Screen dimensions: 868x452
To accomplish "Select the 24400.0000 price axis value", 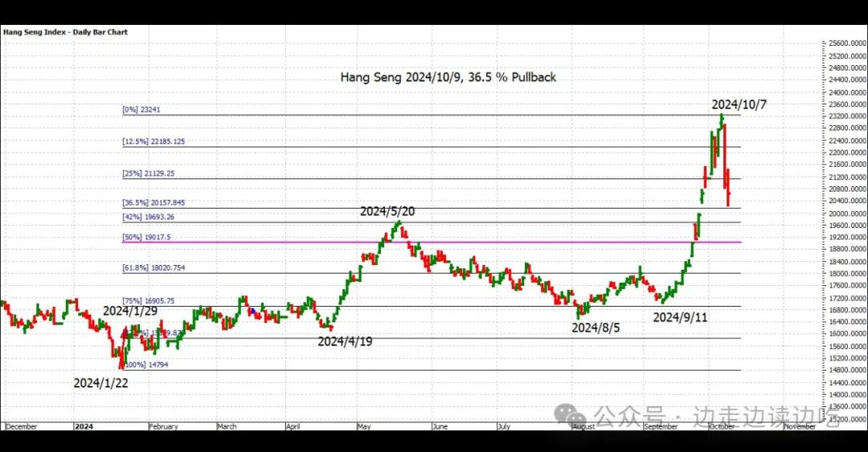I will point(848,80).
